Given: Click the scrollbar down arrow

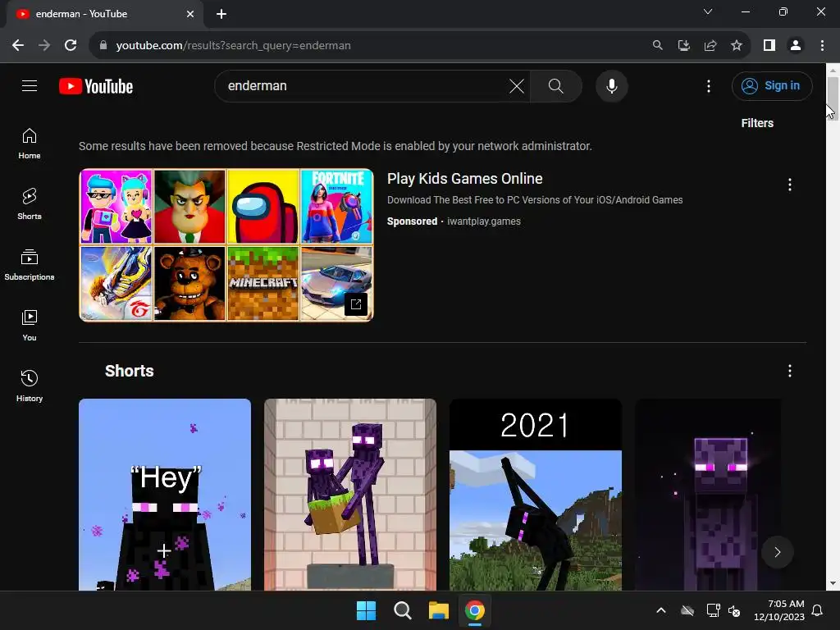Looking at the screenshot, I should pos(833,583).
